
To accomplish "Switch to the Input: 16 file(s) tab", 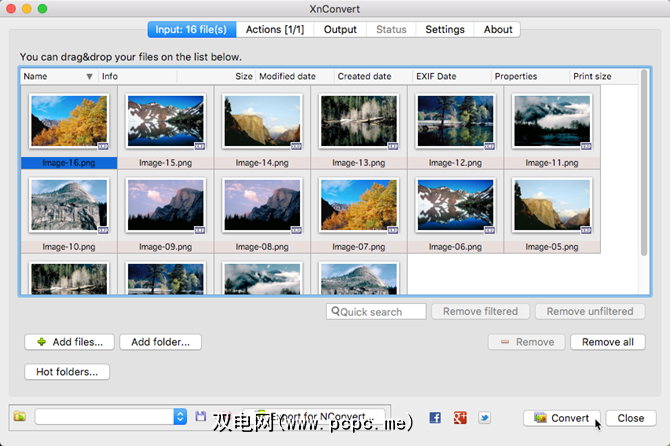I will tap(191, 29).
